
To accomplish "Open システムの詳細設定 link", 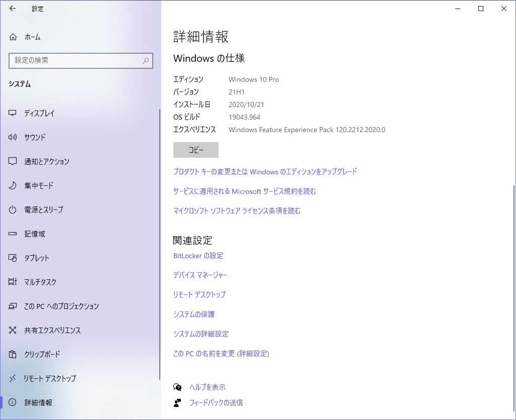I will (201, 334).
